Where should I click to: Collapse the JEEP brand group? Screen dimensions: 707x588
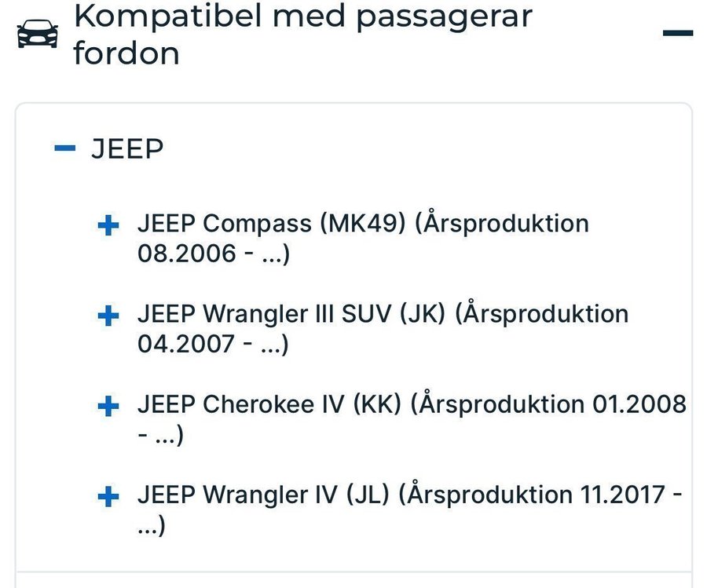(x=65, y=148)
